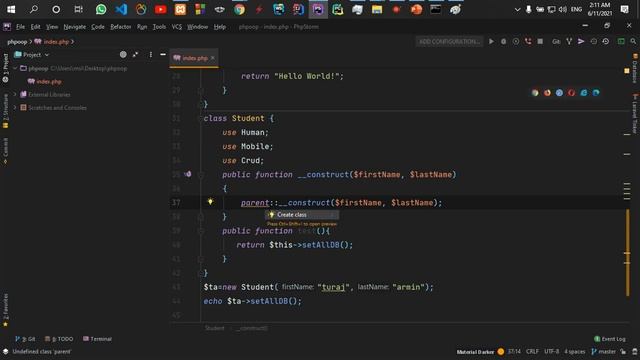Open the Project view dropdown
This screenshot has width=640, height=360.
point(32,55)
